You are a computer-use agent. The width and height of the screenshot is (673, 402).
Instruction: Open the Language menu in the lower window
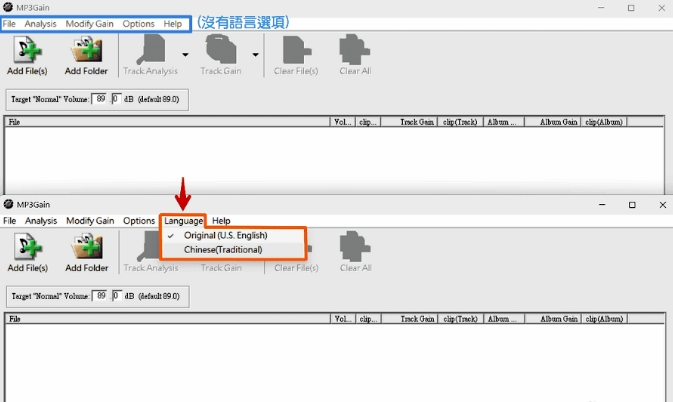(184, 221)
